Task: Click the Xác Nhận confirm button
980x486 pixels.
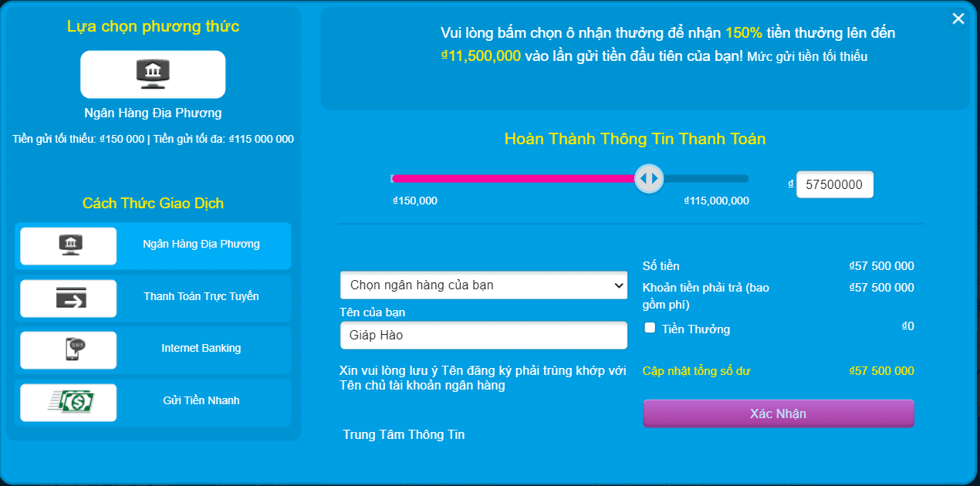Action: [x=779, y=413]
